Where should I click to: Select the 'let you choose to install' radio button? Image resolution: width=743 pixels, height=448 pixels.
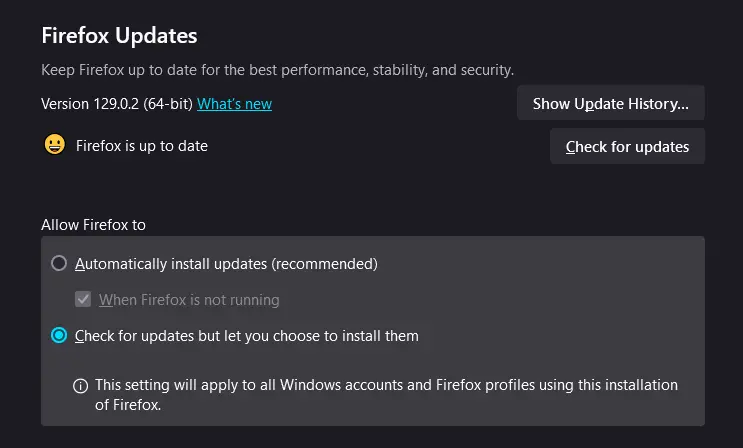[x=59, y=335]
